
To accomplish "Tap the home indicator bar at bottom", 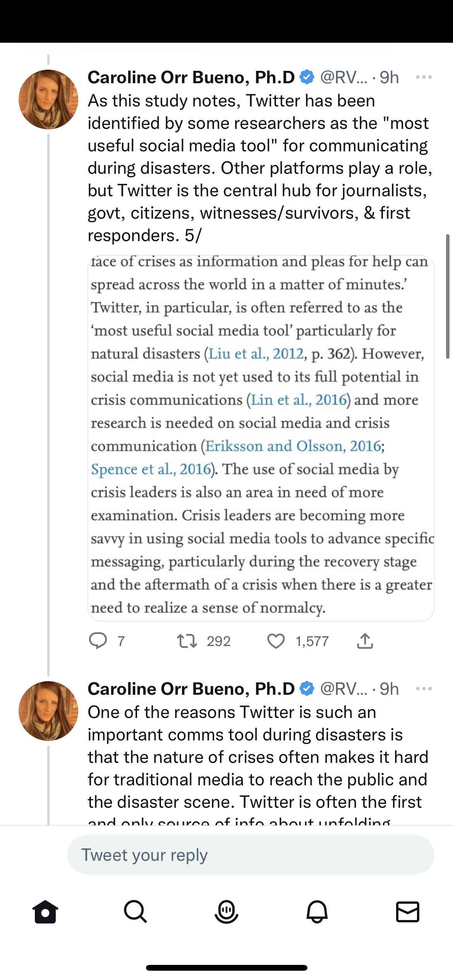I will pos(226,968).
